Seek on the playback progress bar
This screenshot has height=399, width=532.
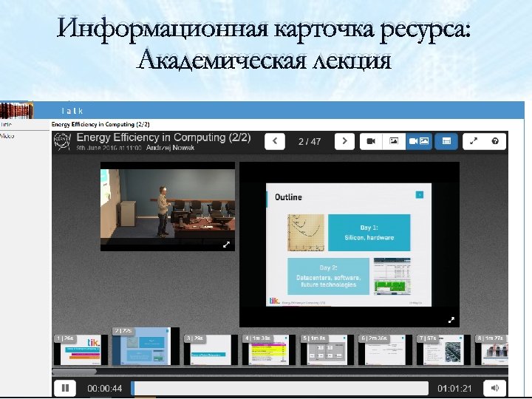pos(280,388)
